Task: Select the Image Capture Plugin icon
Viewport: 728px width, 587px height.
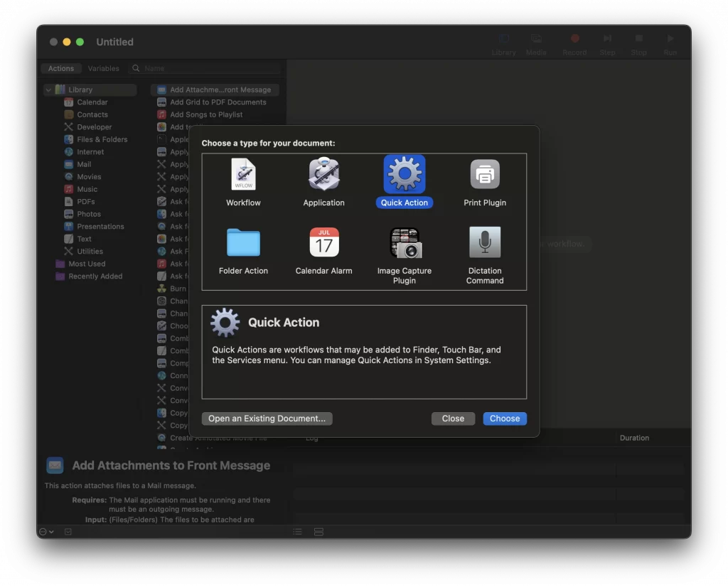Action: pyautogui.click(x=405, y=243)
